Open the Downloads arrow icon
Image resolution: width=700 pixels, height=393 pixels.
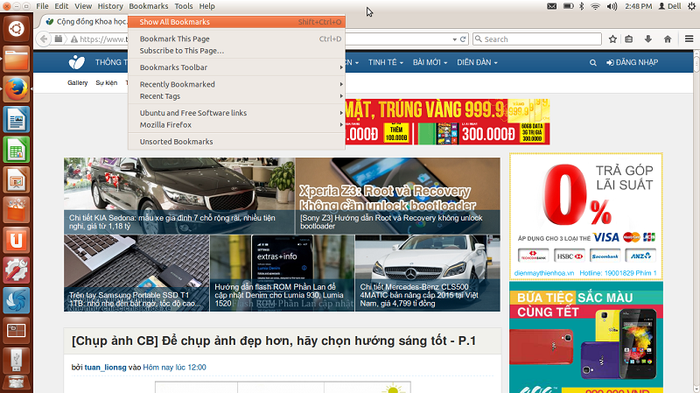pyautogui.click(x=648, y=39)
